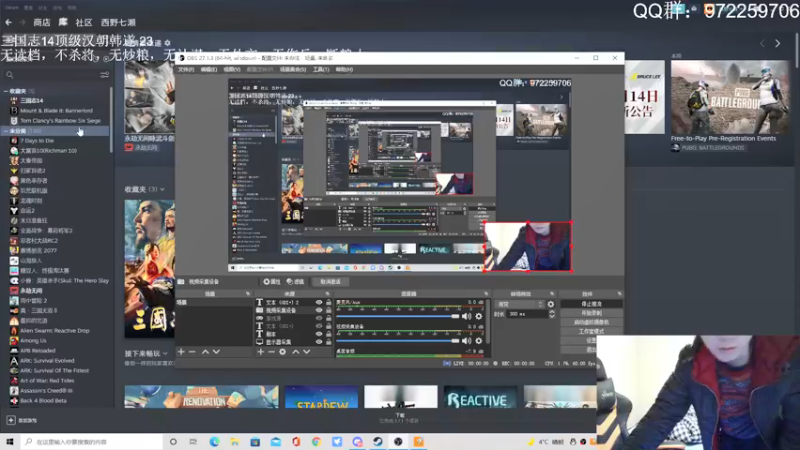Add a scene with the scenes plus icon
800x450 pixels.
coord(181,352)
